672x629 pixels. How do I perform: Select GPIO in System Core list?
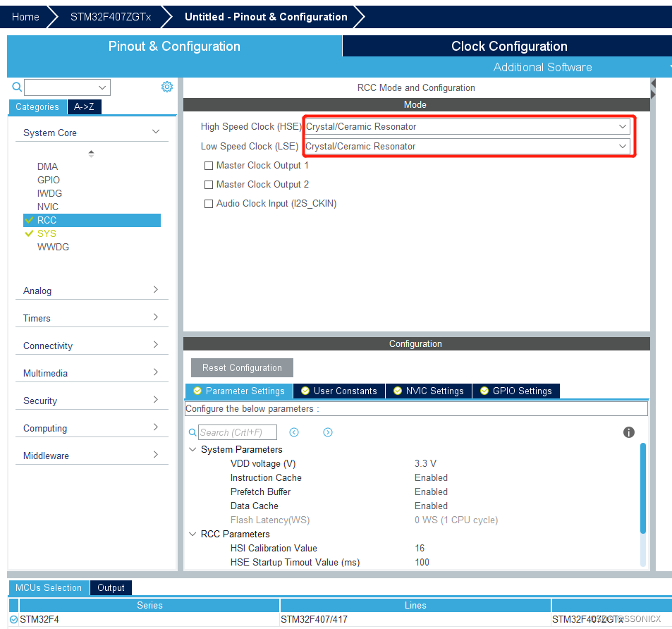tap(49, 180)
